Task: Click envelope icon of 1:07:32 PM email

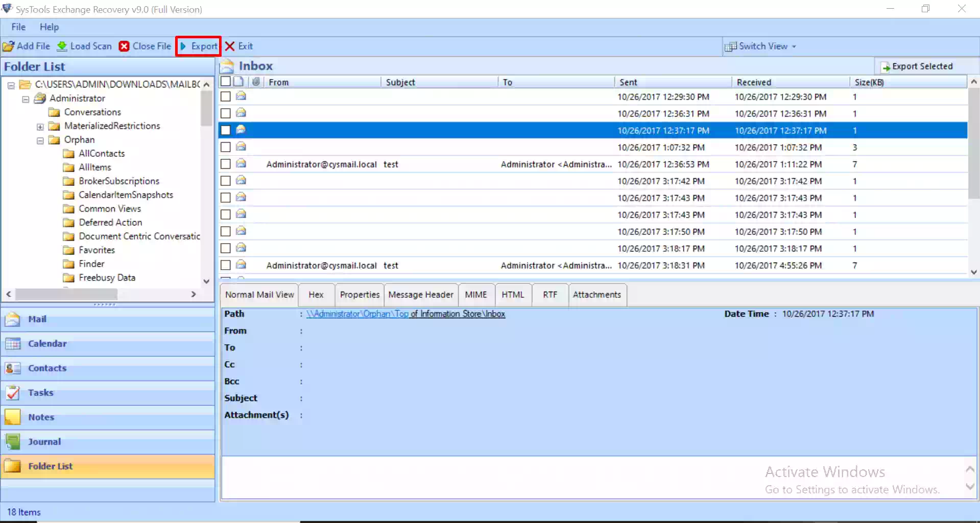Action: [241, 147]
